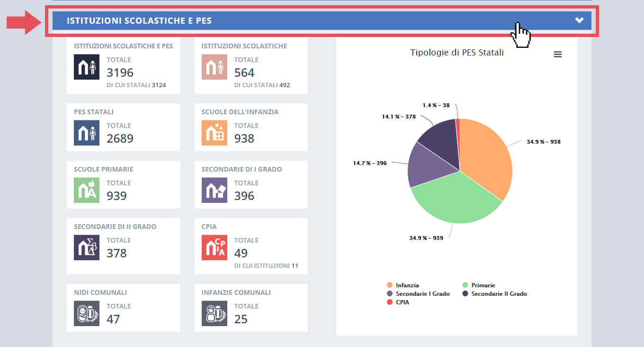
Task: Click the Secondarie di II Grado total 378
Action: click(116, 253)
